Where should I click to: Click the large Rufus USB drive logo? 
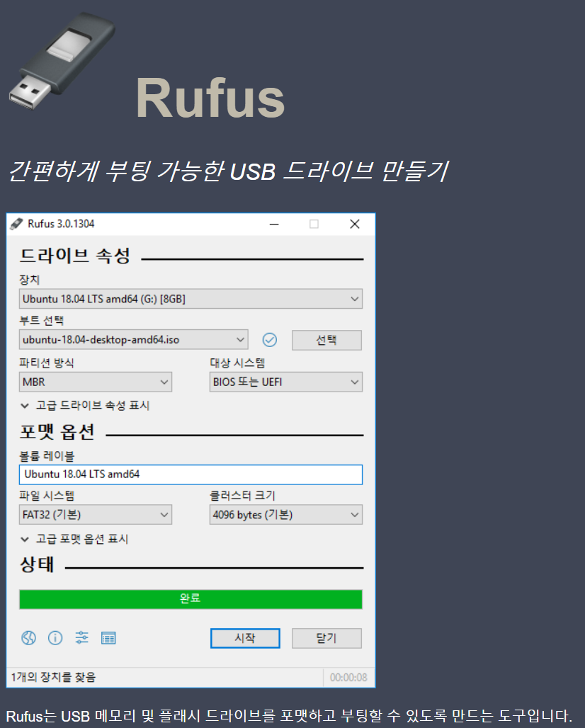(x=62, y=61)
